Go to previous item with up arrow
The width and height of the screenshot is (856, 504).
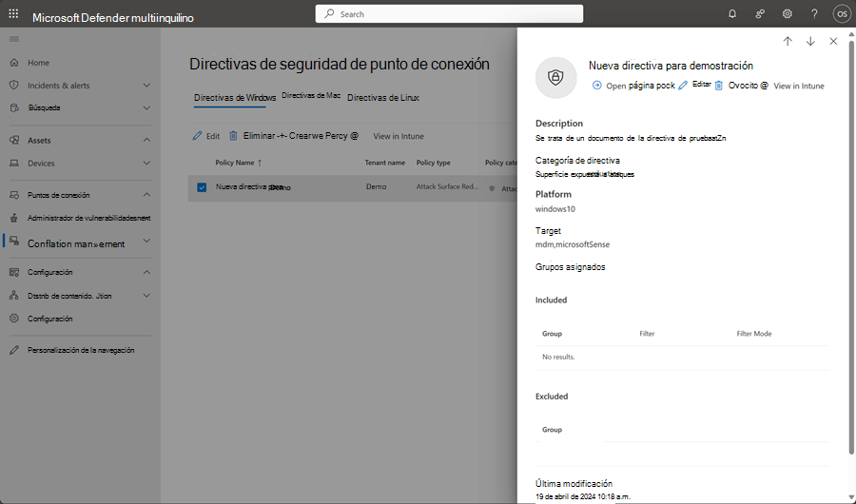coord(788,41)
